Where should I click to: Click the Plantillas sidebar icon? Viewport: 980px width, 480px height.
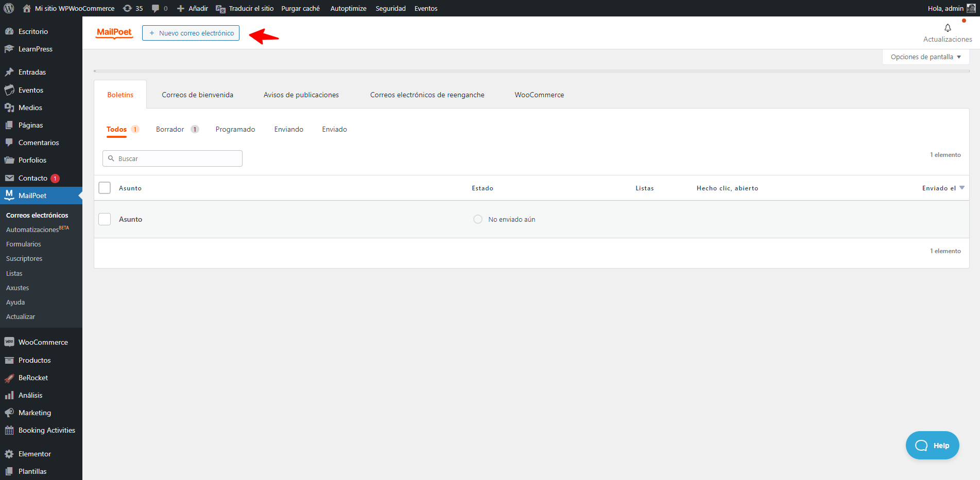point(9,471)
